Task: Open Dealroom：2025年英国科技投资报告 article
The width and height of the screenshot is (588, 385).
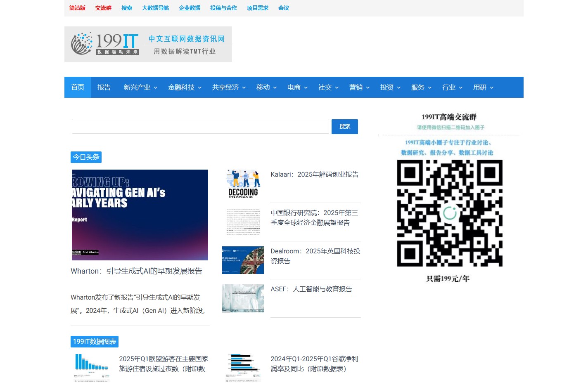Action: [315, 256]
